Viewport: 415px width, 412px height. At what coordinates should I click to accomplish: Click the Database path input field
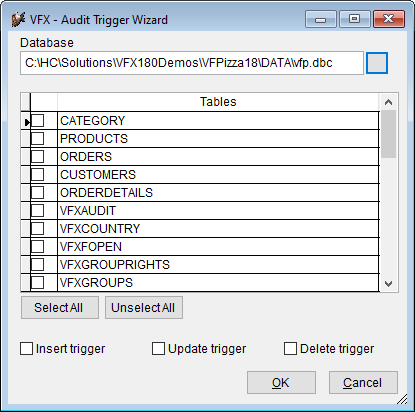point(192,63)
